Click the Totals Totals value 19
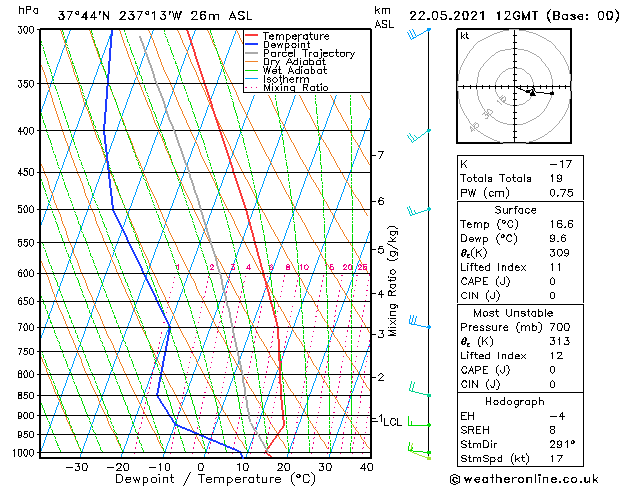This screenshot has height=486, width=629. 556,178
